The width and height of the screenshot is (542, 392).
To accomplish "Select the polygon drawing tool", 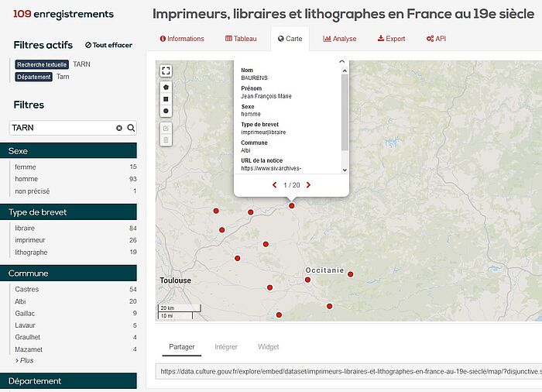I will tap(166, 88).
